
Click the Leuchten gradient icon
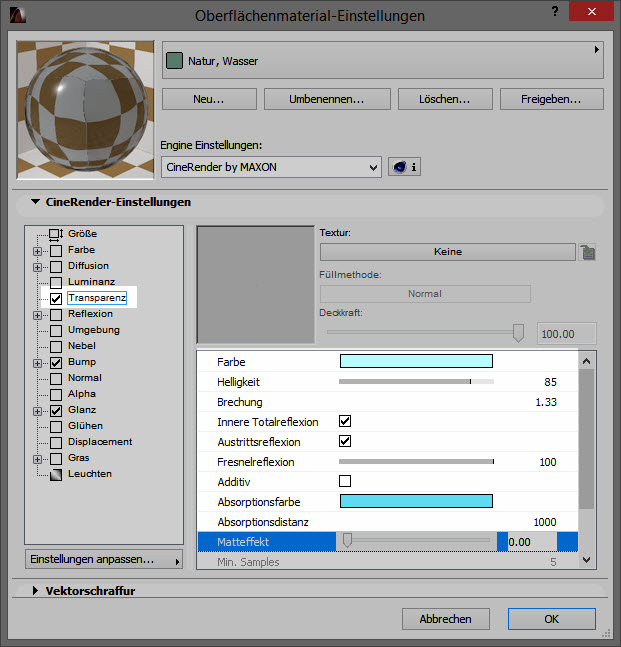pyautogui.click(x=56, y=475)
